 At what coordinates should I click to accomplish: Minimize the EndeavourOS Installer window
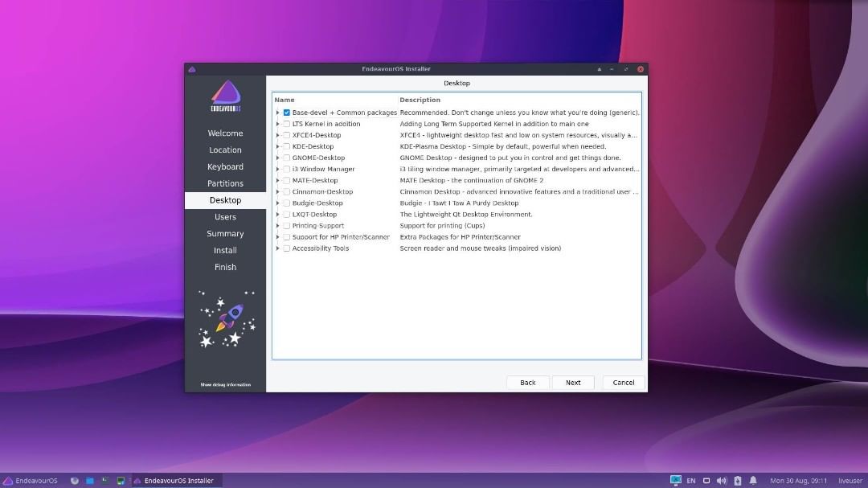pos(612,69)
